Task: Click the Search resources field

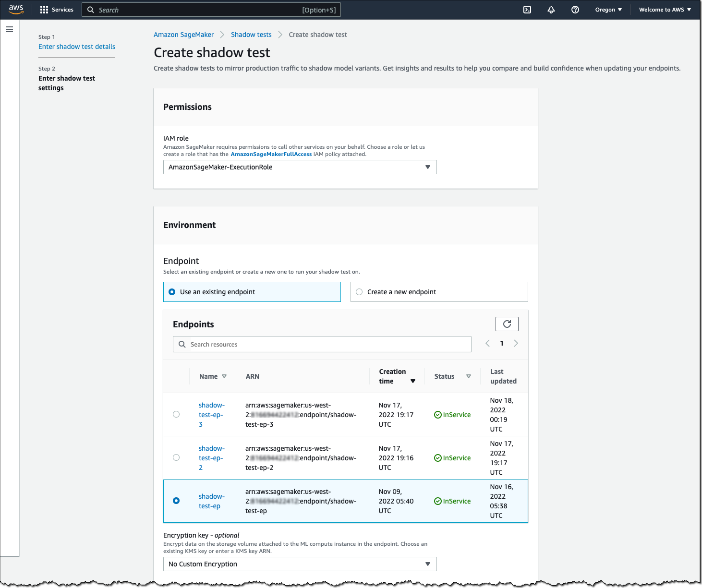Action: pos(322,344)
